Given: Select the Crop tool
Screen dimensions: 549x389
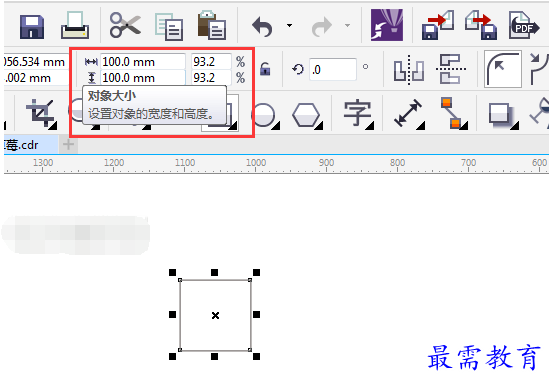Looking at the screenshot, I should pos(41,113).
